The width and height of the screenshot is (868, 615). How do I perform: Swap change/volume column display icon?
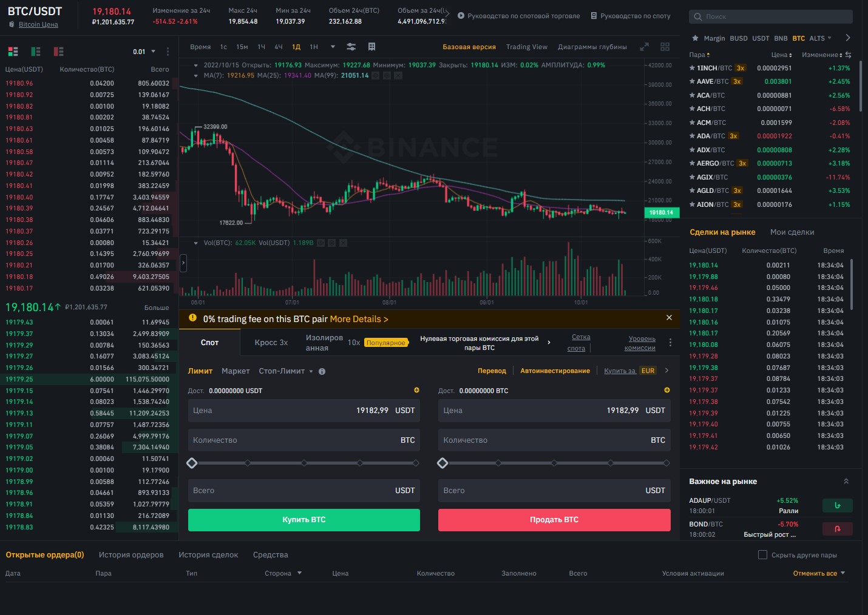click(x=848, y=55)
